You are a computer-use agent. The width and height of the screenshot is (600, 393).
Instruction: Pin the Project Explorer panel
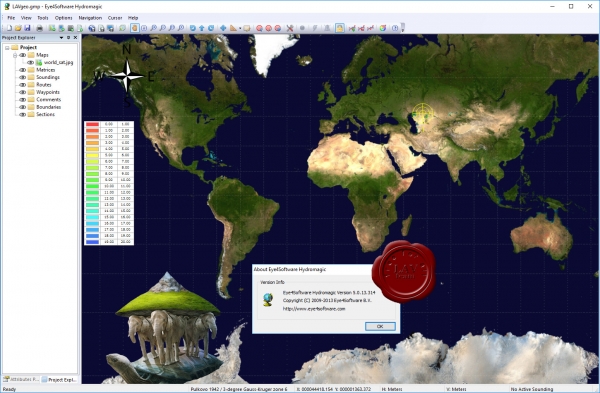68,38
